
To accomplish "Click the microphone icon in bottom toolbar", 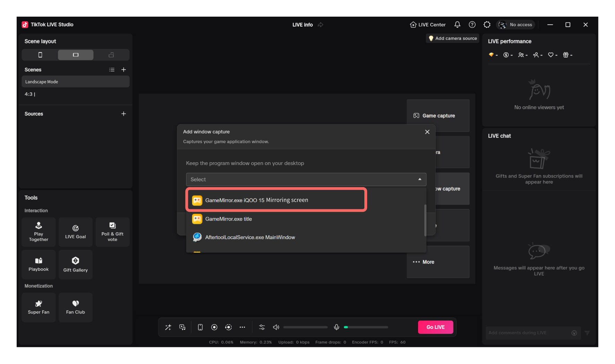I will (x=336, y=327).
